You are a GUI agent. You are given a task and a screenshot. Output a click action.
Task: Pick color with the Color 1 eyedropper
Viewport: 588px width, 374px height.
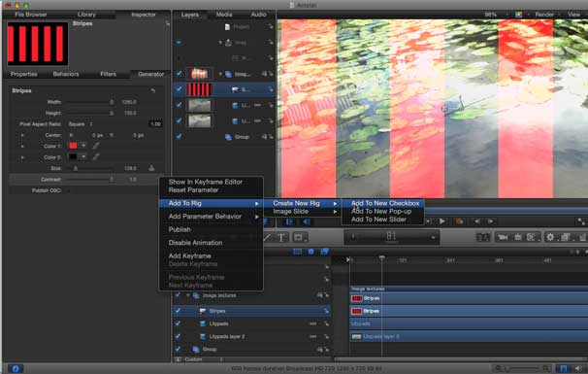96,146
